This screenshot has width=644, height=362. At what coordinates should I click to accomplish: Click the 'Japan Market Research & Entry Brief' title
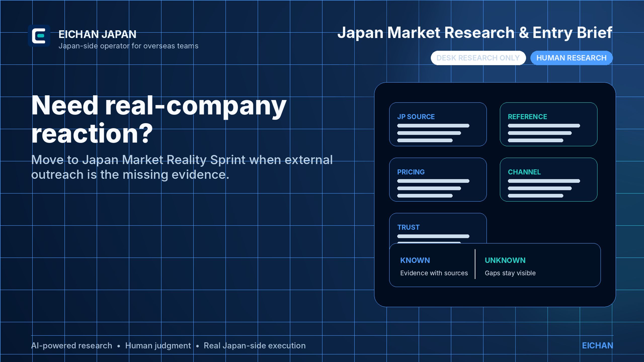tap(475, 33)
